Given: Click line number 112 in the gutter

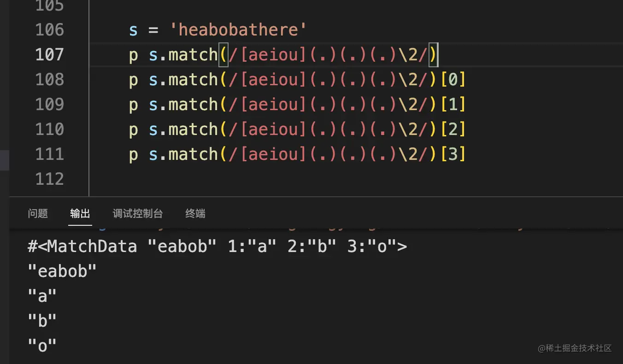Looking at the screenshot, I should click(x=49, y=179).
